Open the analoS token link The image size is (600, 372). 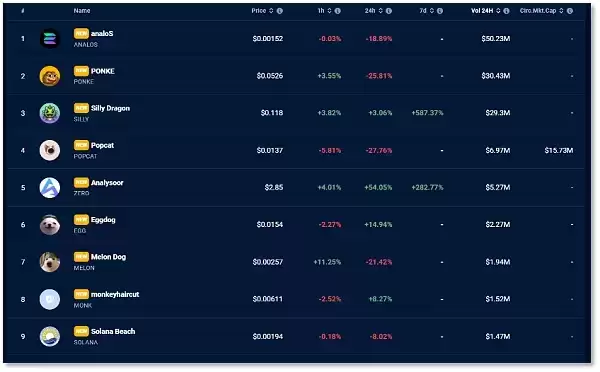click(102, 34)
